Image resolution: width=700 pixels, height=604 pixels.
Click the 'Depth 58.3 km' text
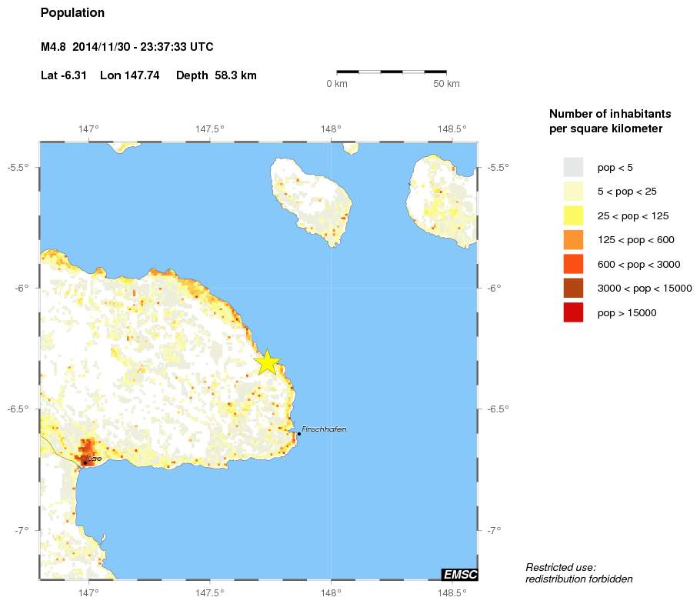click(x=216, y=75)
